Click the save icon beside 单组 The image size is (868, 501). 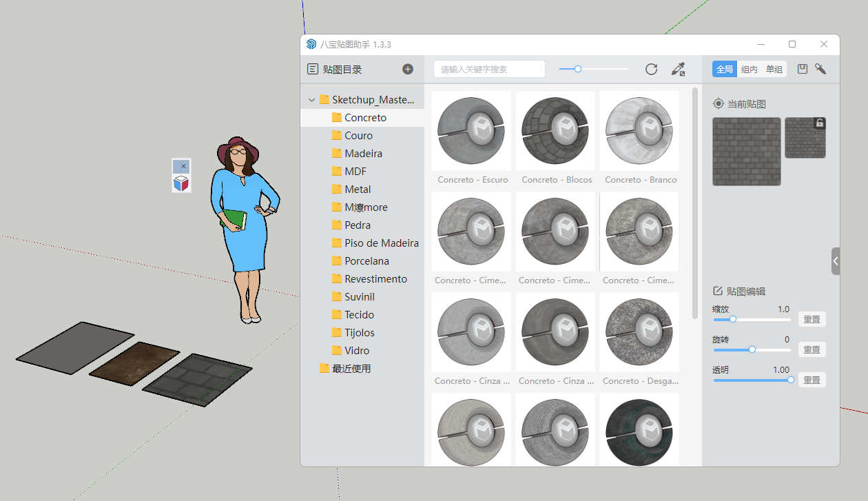click(803, 69)
